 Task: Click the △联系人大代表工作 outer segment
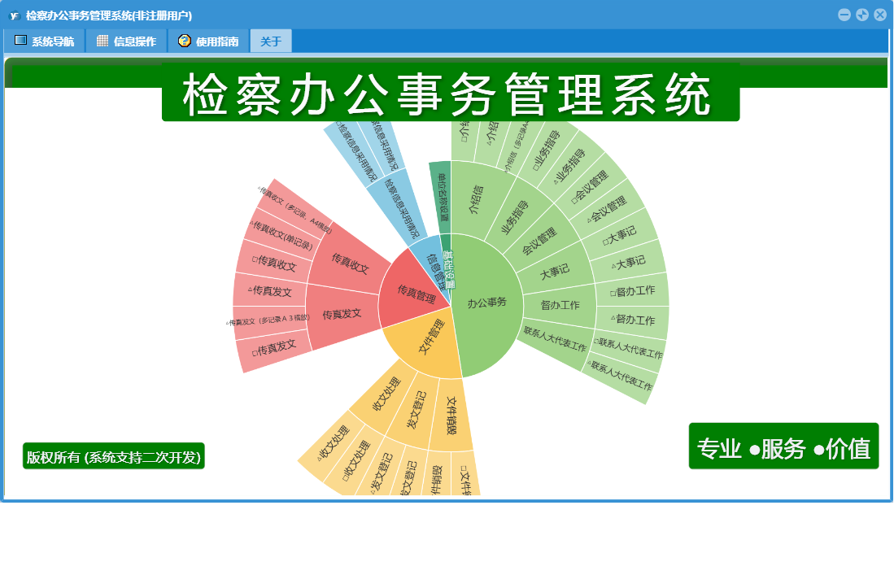click(x=619, y=376)
